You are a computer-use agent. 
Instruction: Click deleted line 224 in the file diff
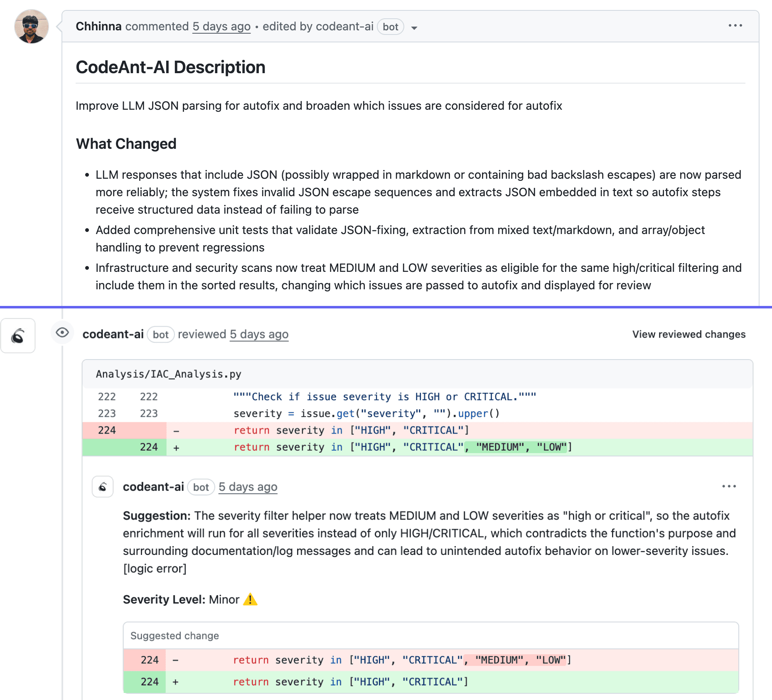click(418, 430)
